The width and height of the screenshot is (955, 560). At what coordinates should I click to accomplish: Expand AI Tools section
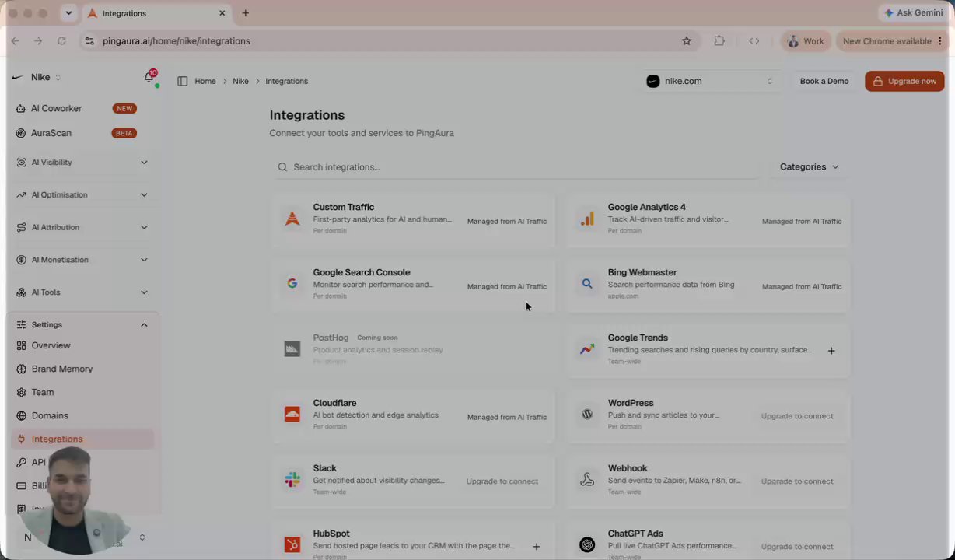point(82,292)
